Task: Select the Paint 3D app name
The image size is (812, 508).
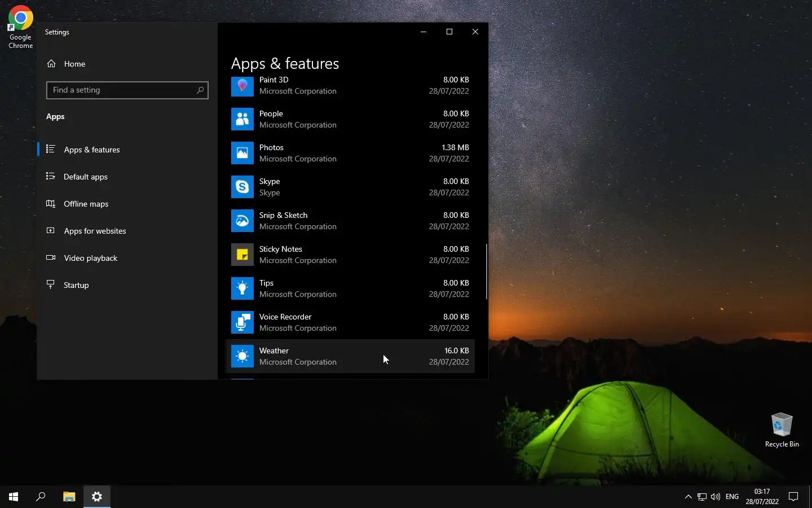Action: click(x=274, y=80)
